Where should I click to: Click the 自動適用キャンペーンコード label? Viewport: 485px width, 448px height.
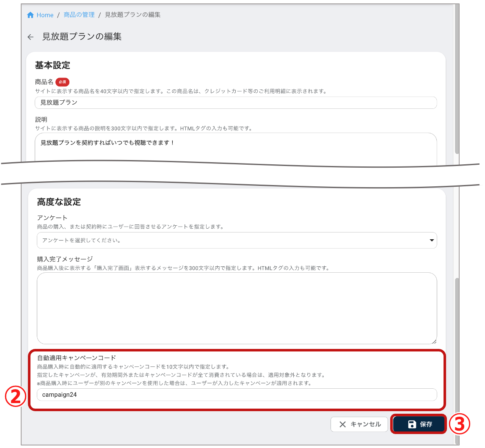tap(77, 358)
